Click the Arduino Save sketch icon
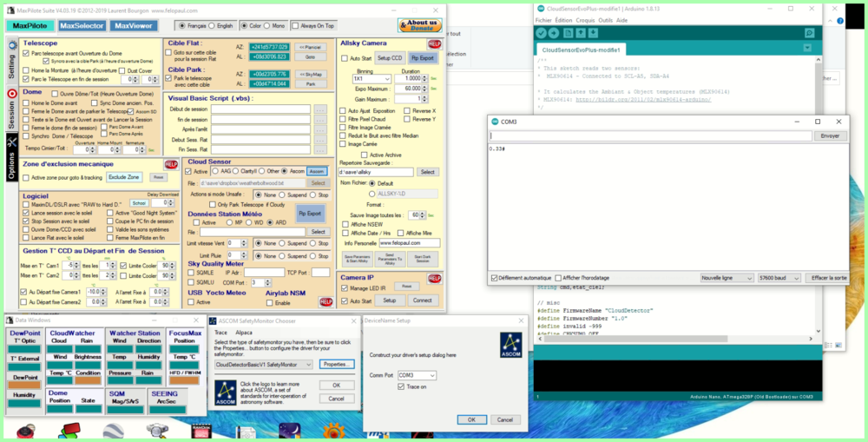This screenshot has height=442, width=868. (x=593, y=33)
